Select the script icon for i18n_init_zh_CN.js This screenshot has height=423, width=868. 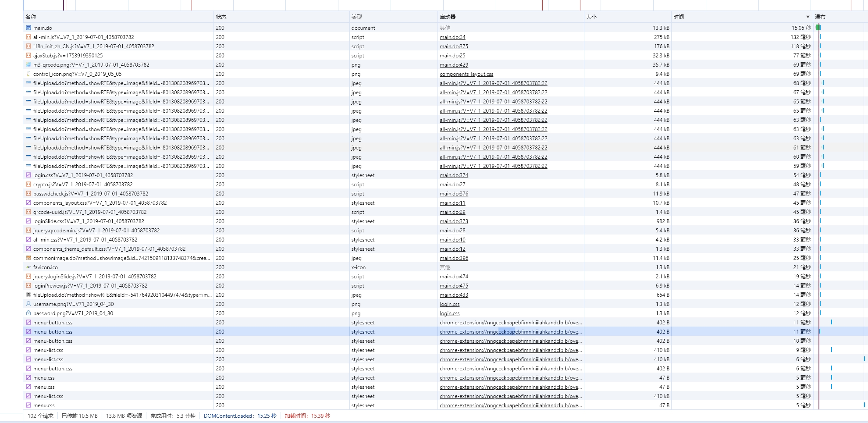click(x=28, y=46)
